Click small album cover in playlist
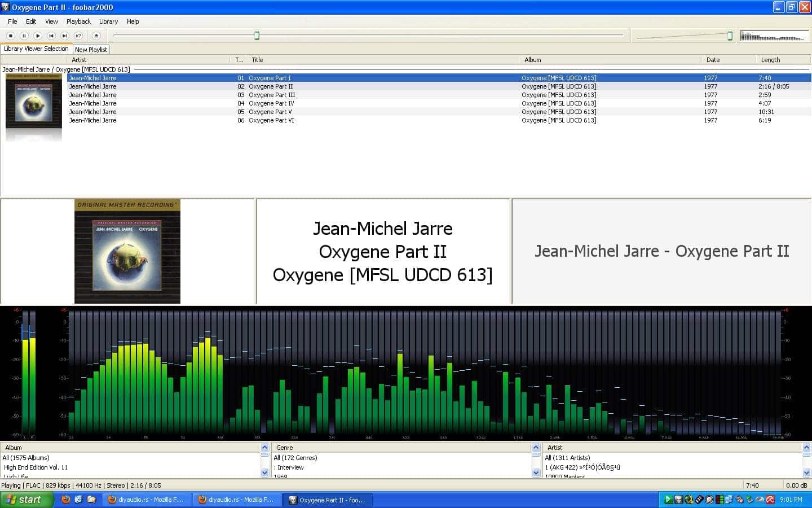This screenshot has width=812, height=508. tap(33, 100)
